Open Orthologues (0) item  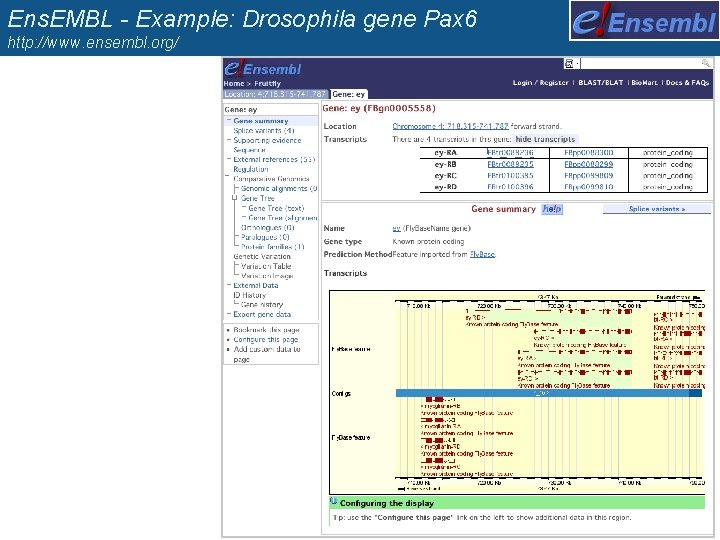[268, 227]
